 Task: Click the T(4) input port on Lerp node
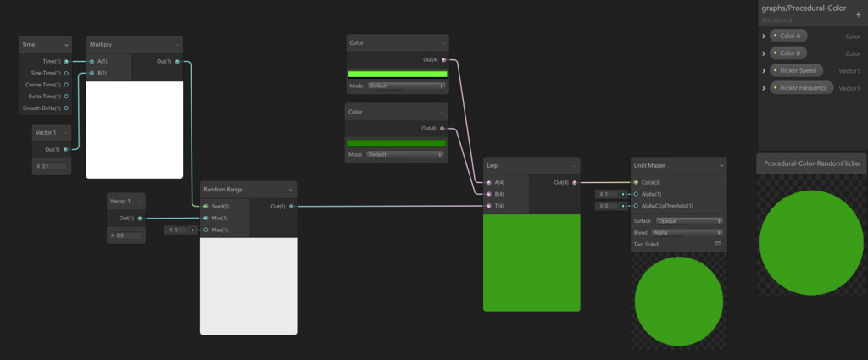(488, 206)
